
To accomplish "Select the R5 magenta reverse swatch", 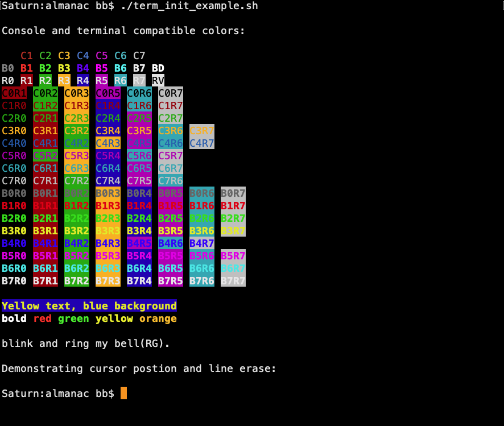I will (102, 81).
